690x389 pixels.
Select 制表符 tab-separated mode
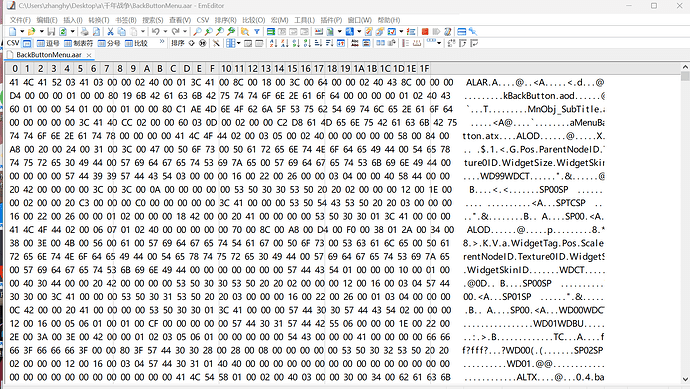[78, 43]
